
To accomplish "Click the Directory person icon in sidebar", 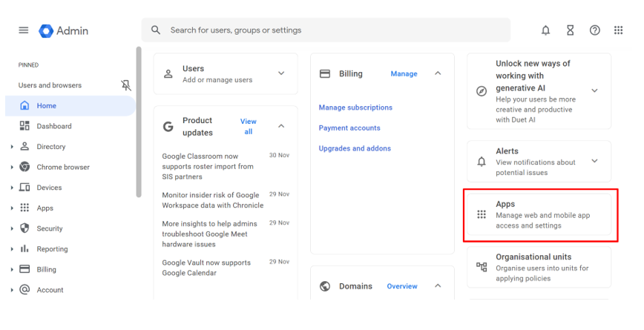I will 24,146.
